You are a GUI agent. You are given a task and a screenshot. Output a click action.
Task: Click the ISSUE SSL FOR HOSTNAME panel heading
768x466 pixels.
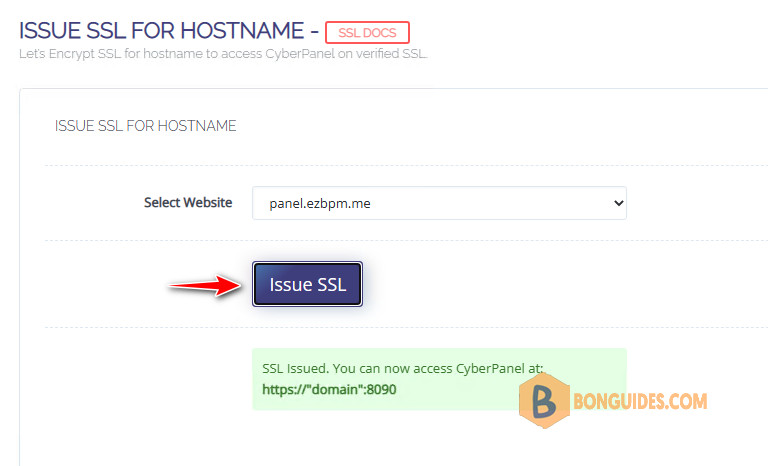[145, 126]
